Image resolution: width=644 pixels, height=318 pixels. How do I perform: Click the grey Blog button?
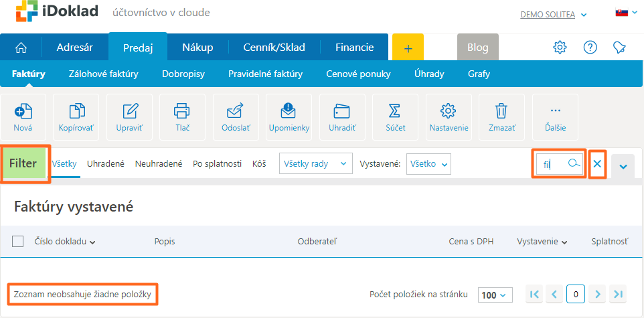[x=477, y=47]
